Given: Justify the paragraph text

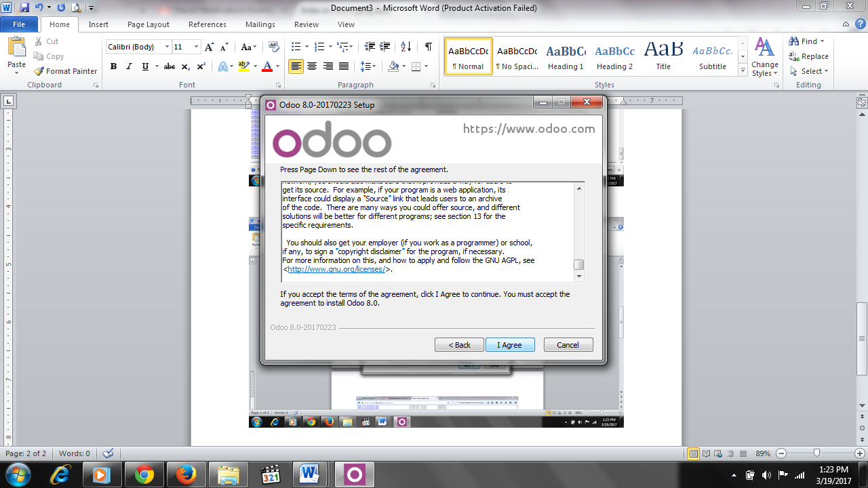Looking at the screenshot, I should coord(344,66).
